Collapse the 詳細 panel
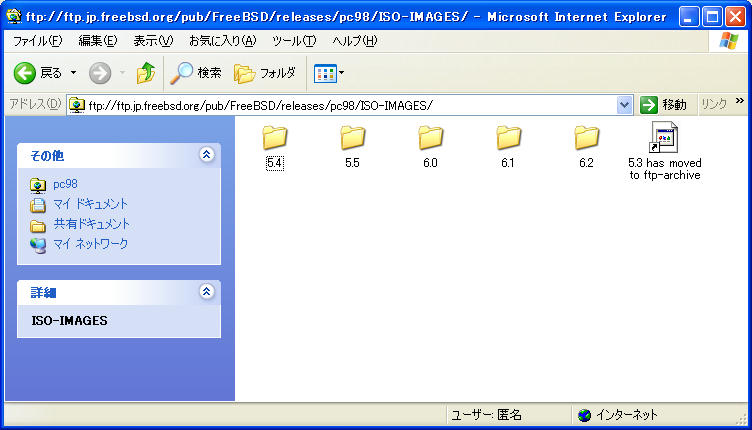 207,291
